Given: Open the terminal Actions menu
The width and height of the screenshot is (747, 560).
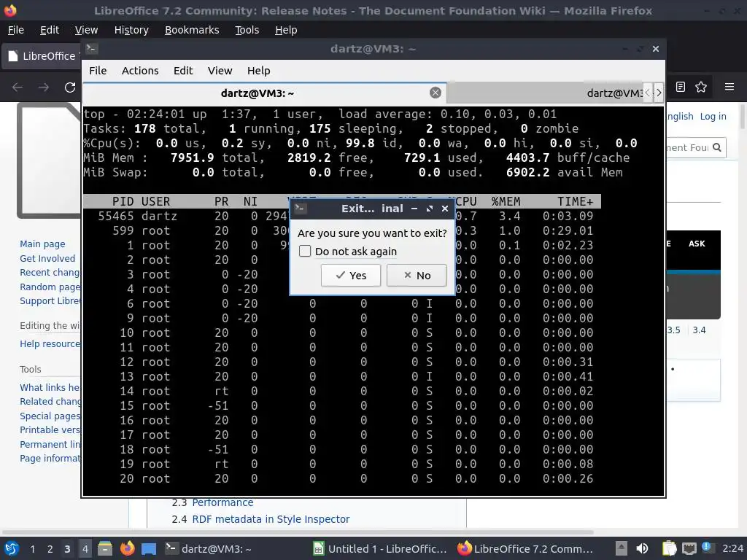Looking at the screenshot, I should (x=140, y=71).
